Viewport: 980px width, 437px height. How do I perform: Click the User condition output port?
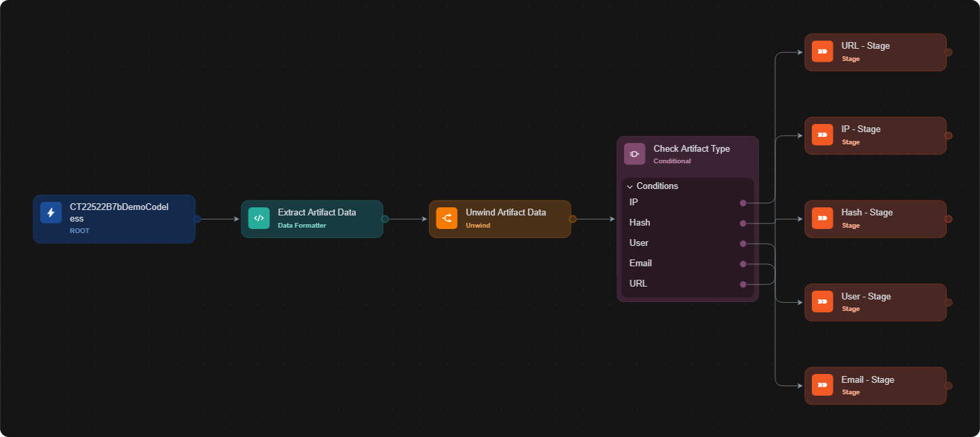click(x=743, y=243)
